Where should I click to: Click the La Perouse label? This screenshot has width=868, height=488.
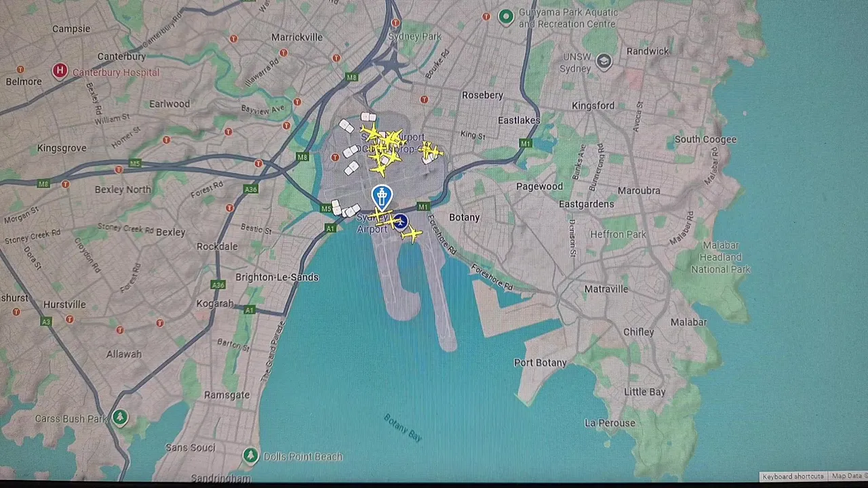[x=610, y=423]
